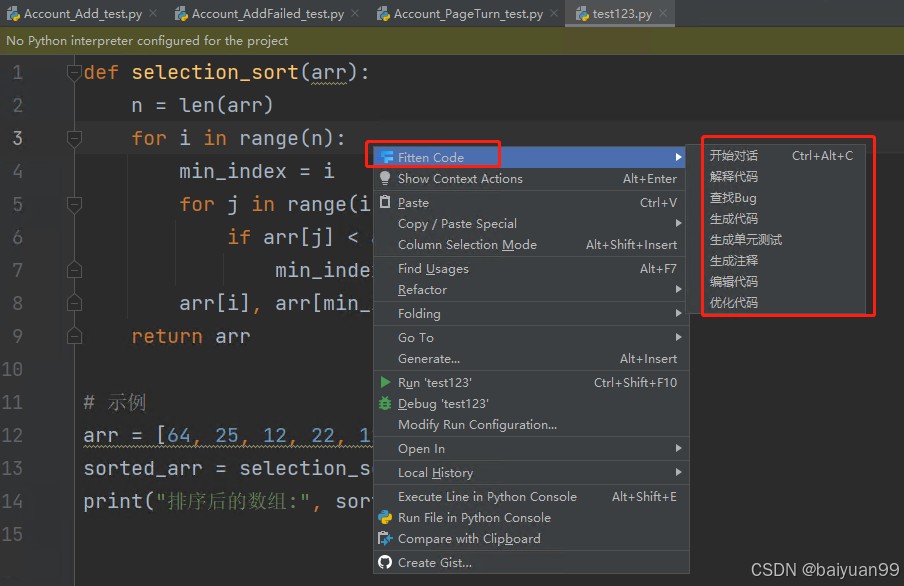Click the Python icon for Run File
This screenshot has width=904, height=586.
pos(385,517)
